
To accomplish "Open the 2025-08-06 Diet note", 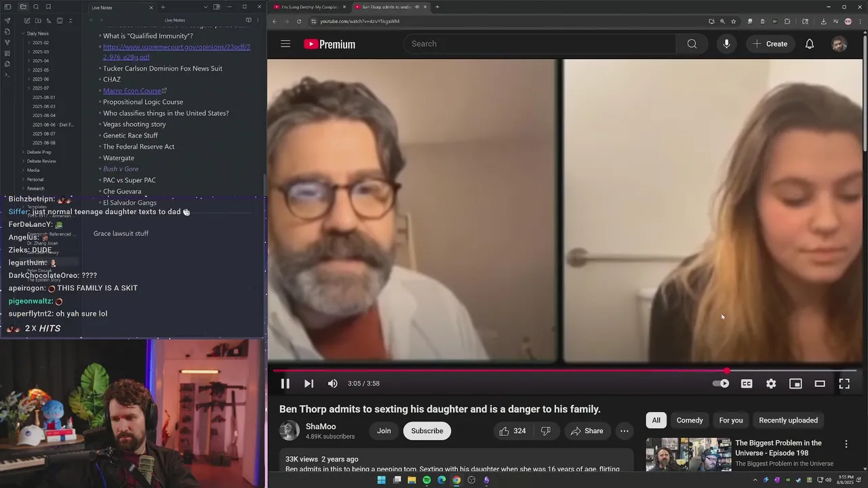I will click(x=53, y=125).
